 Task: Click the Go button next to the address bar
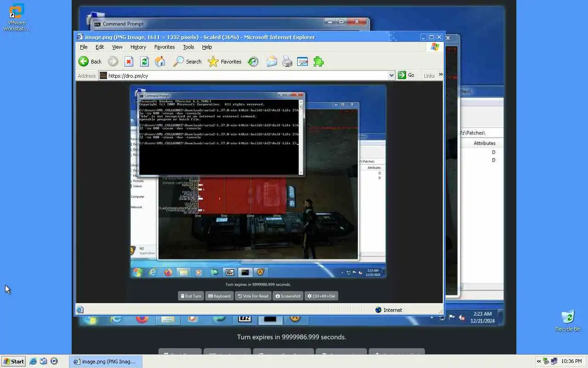pyautogui.click(x=407, y=75)
